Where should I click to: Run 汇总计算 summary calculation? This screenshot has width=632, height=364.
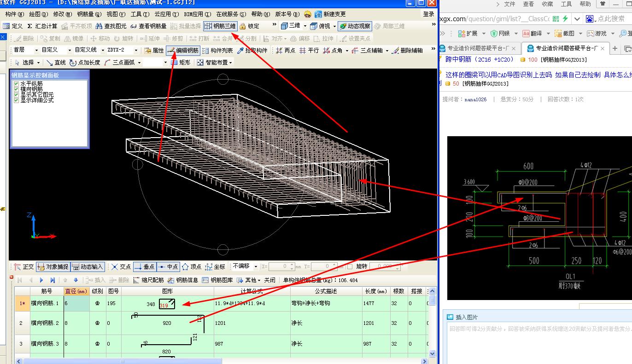[42, 26]
